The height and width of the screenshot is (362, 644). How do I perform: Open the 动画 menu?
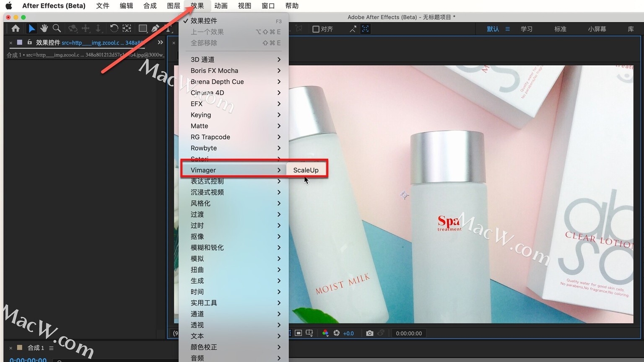[x=221, y=6]
